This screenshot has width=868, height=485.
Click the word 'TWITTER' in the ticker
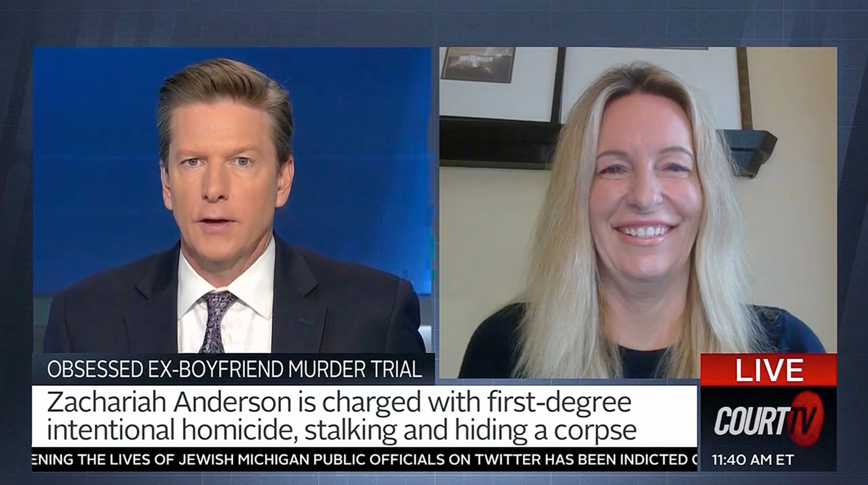coord(507,459)
